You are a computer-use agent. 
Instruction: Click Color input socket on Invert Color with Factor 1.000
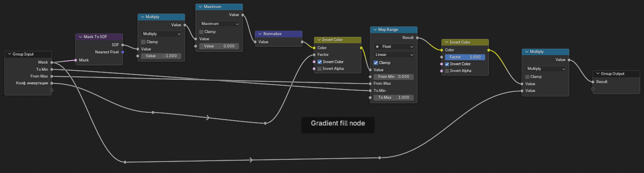(x=442, y=50)
